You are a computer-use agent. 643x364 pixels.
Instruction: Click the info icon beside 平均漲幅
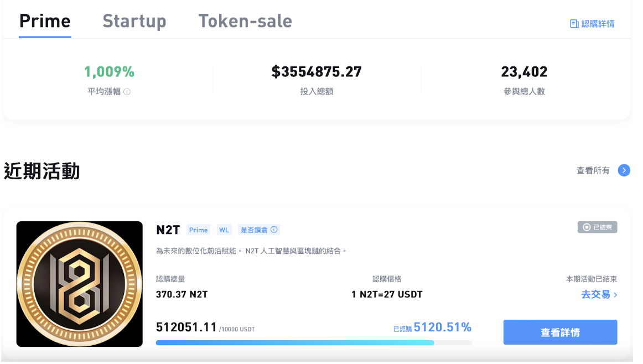127,92
